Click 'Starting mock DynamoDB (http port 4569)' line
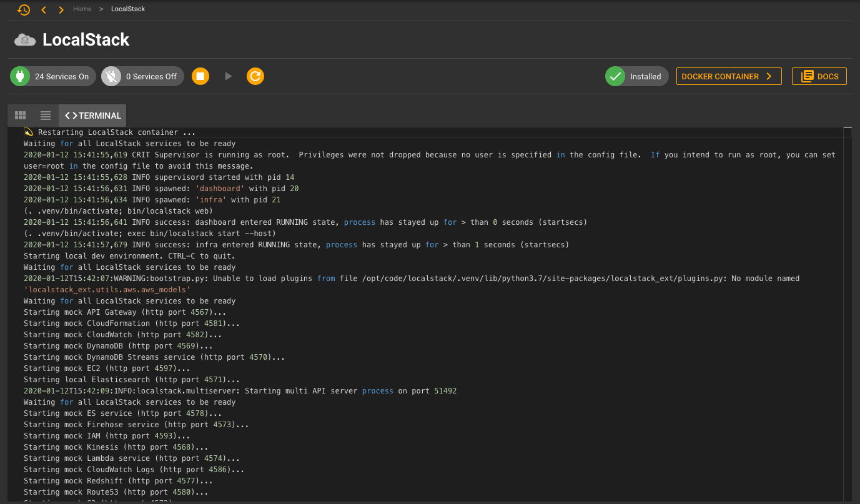Viewport: 860px width, 504px height. click(x=118, y=346)
